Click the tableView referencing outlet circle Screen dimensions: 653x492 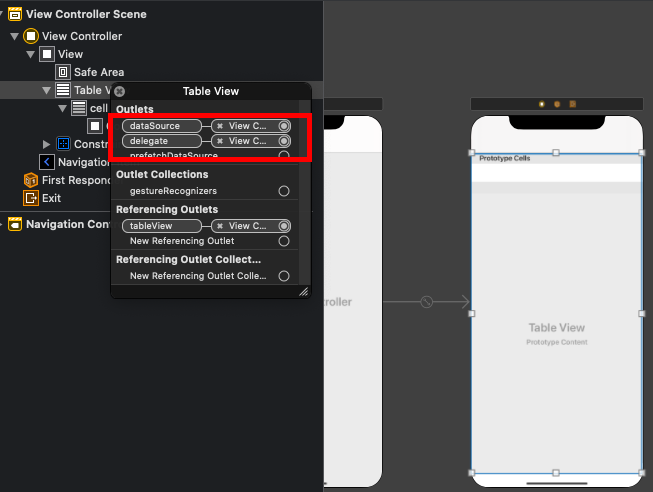(284, 226)
